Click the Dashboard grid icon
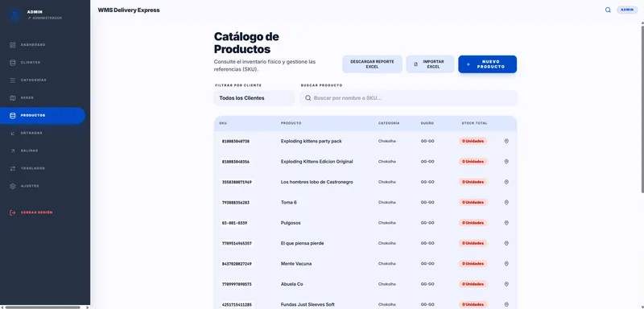 [12, 45]
